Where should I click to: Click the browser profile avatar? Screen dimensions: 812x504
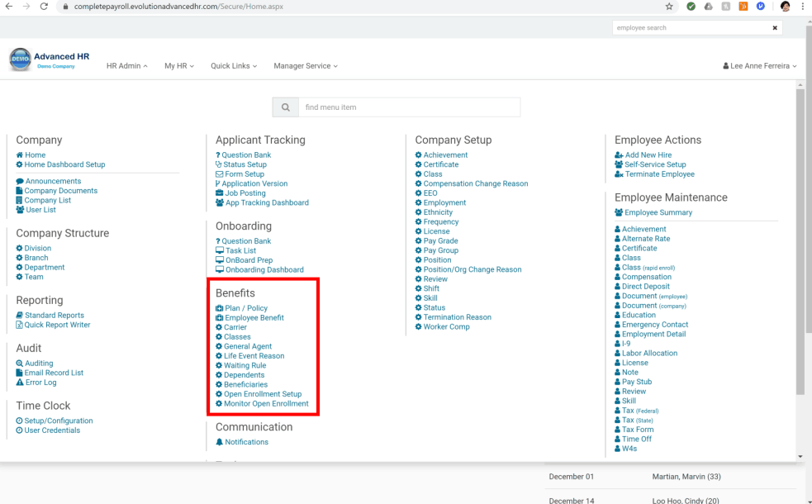coord(785,7)
